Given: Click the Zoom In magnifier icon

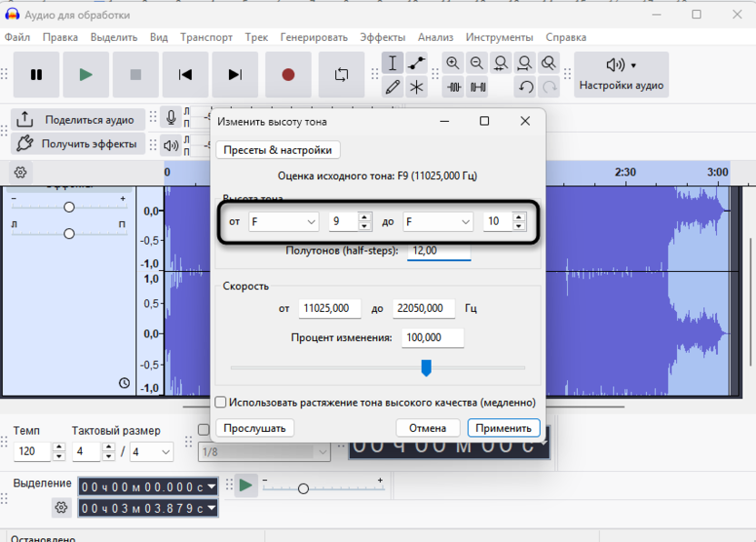Looking at the screenshot, I should pos(453,63).
